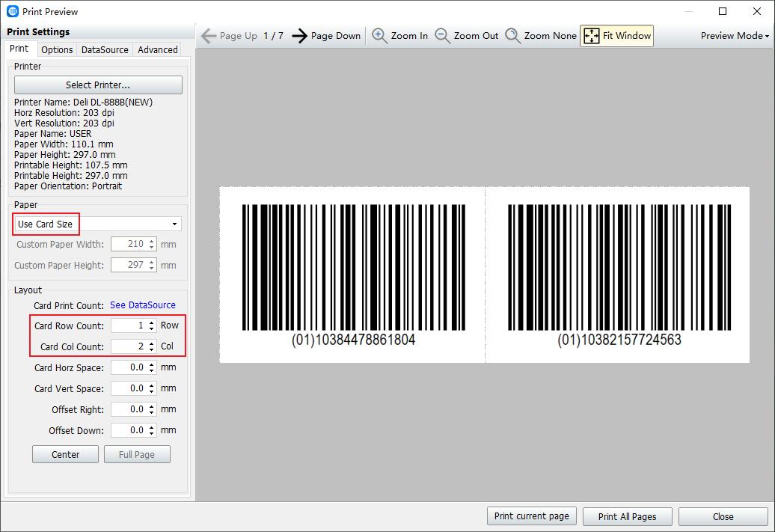Decrease Card Col Count with down arrow
The height and width of the screenshot is (532, 775).
[x=152, y=349]
